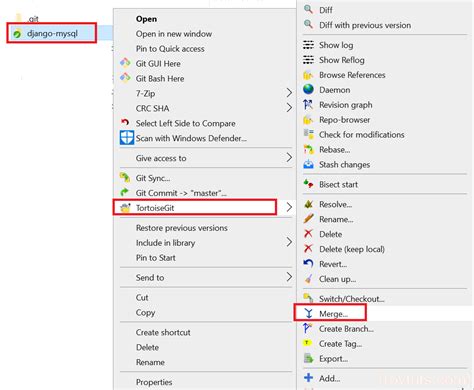The image size is (474, 390).
Task: Click the Windows Defender shield icon
Action: pos(127,138)
